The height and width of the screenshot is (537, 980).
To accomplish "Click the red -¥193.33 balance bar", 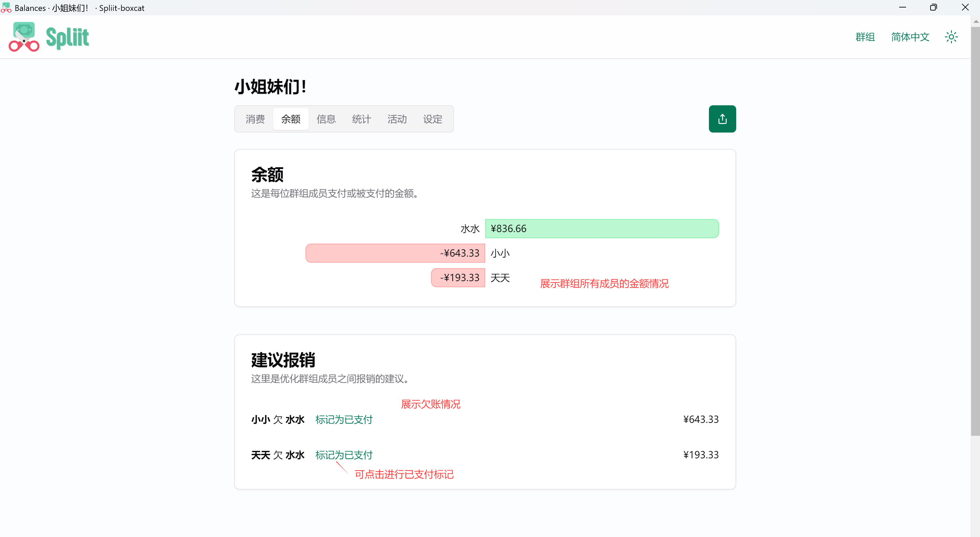I will click(x=458, y=277).
